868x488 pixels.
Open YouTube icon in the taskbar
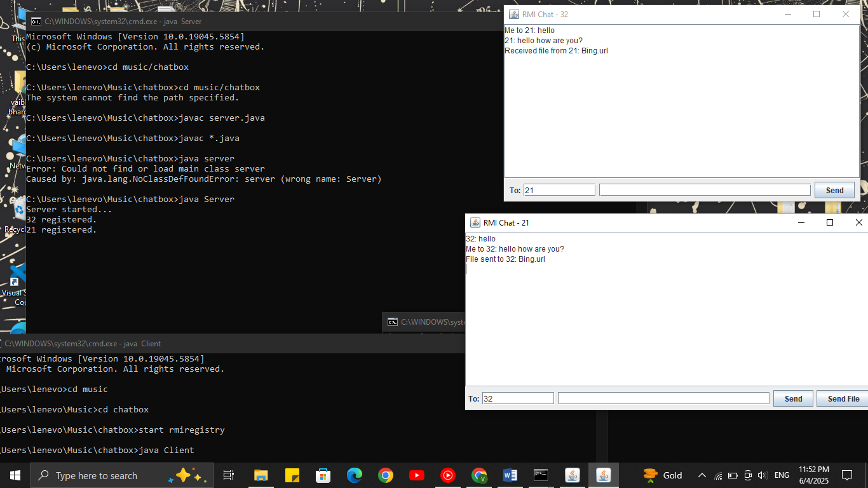point(417,475)
